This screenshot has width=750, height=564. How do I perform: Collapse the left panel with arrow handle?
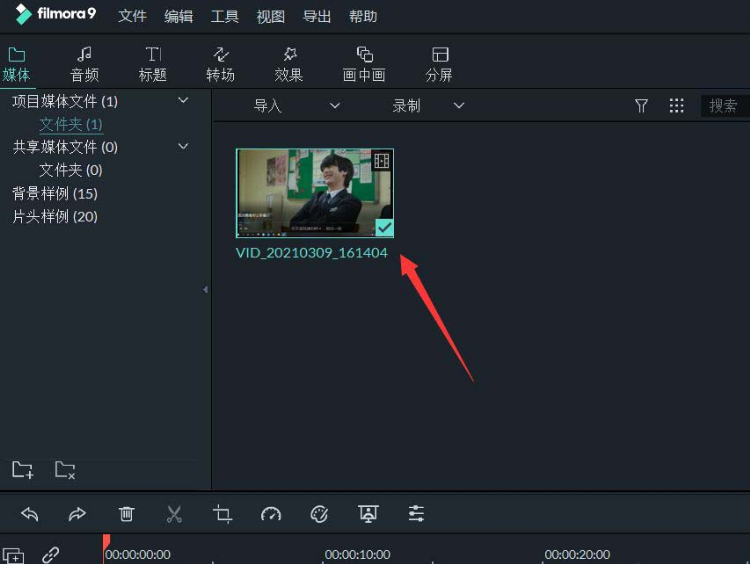(206, 289)
